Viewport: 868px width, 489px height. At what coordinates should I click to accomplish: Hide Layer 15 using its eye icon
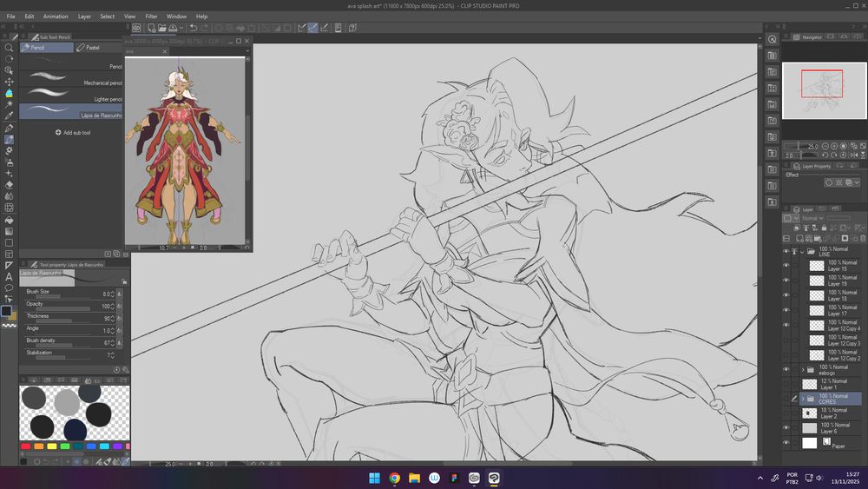point(786,266)
